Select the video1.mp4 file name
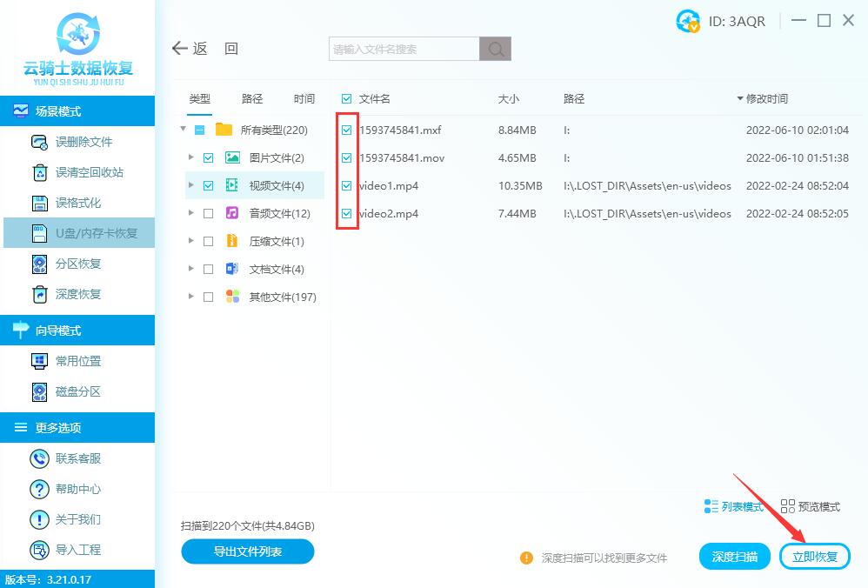 coord(389,185)
